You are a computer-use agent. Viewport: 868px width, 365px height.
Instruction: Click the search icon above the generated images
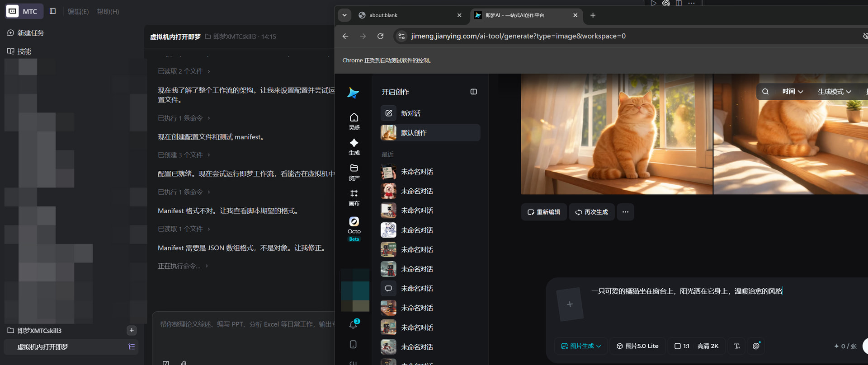coord(765,92)
